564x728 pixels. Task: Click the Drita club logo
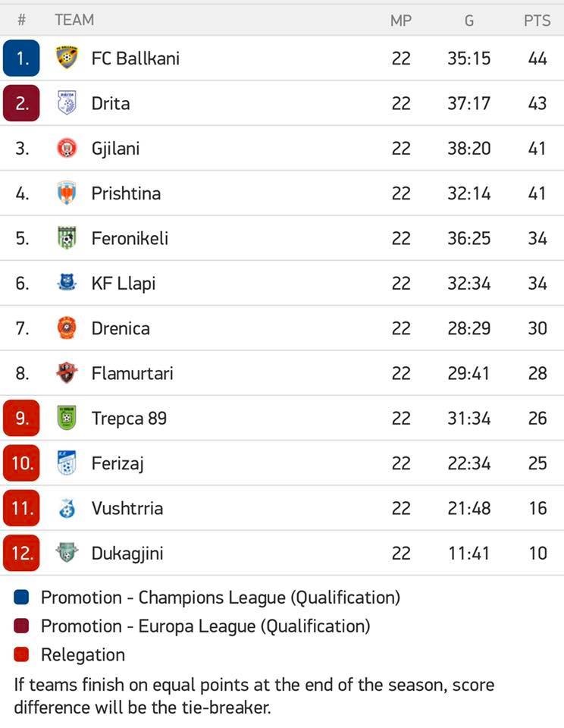67,103
